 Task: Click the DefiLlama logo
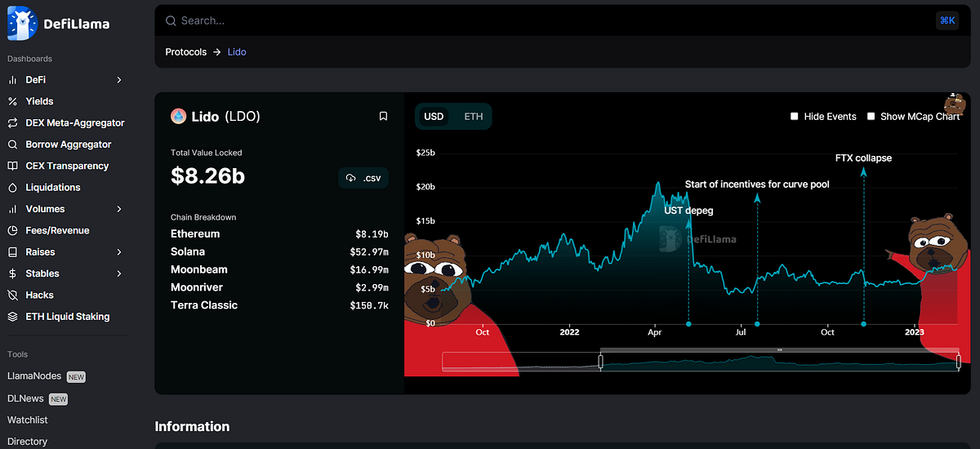click(x=58, y=24)
